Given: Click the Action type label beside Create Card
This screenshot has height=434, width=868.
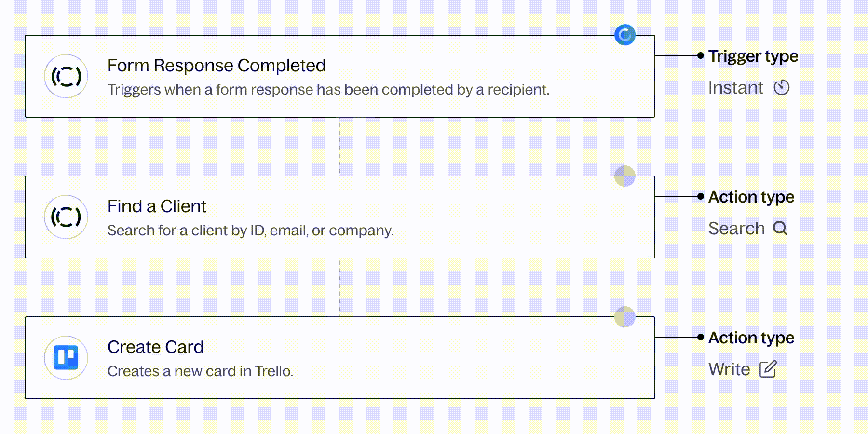Looking at the screenshot, I should [751, 338].
